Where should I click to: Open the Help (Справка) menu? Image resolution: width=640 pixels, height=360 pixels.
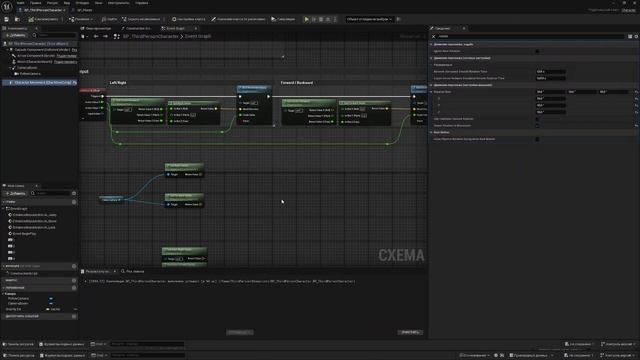click(142, 3)
